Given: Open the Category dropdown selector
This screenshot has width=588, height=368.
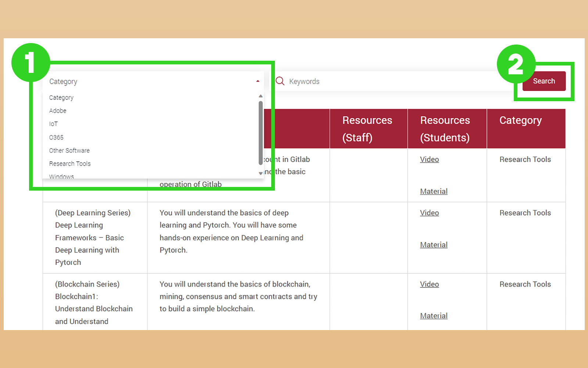Looking at the screenshot, I should coord(153,81).
